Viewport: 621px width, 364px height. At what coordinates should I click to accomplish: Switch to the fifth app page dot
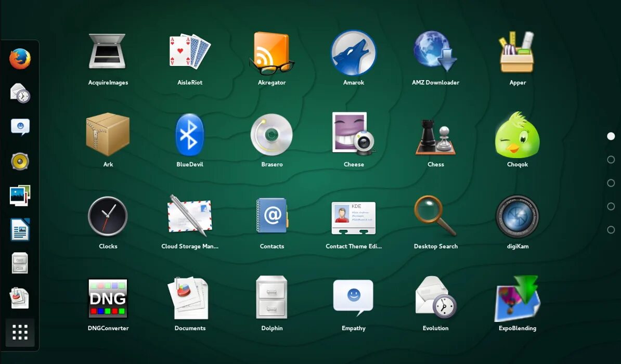point(611,230)
